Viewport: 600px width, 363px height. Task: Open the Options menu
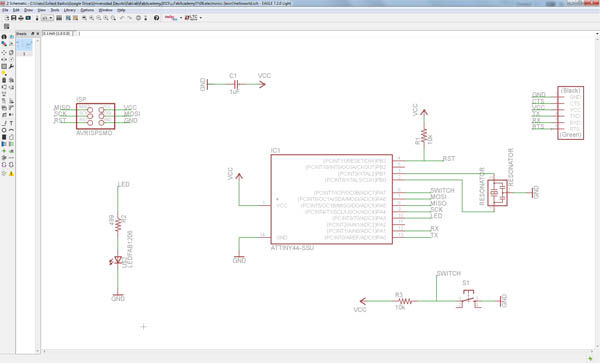87,10
